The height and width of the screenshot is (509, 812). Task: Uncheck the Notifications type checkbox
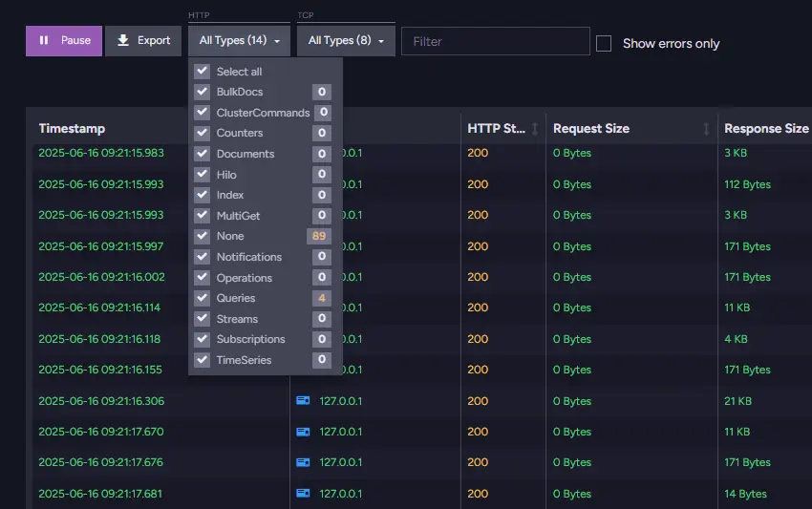pyautogui.click(x=202, y=256)
